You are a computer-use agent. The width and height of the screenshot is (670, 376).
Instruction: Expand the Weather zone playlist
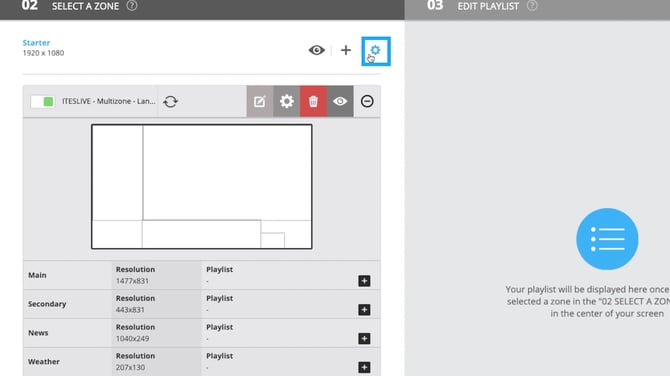[x=364, y=367]
